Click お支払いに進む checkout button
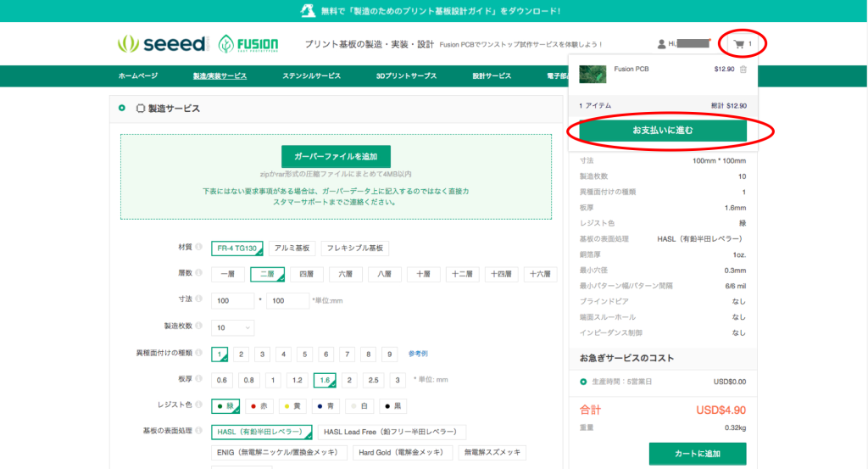This screenshot has height=469, width=868. click(x=662, y=131)
